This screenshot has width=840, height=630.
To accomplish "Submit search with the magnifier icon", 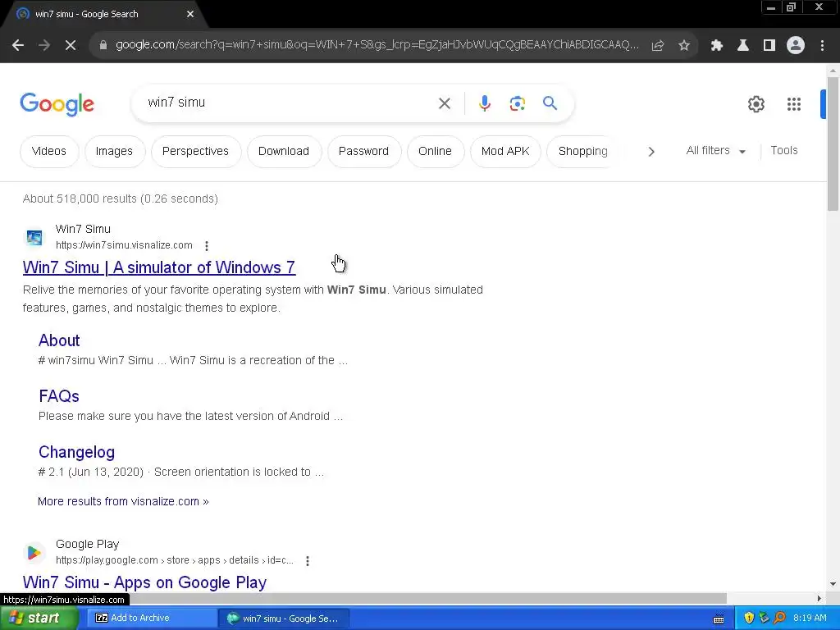I will pyautogui.click(x=550, y=103).
